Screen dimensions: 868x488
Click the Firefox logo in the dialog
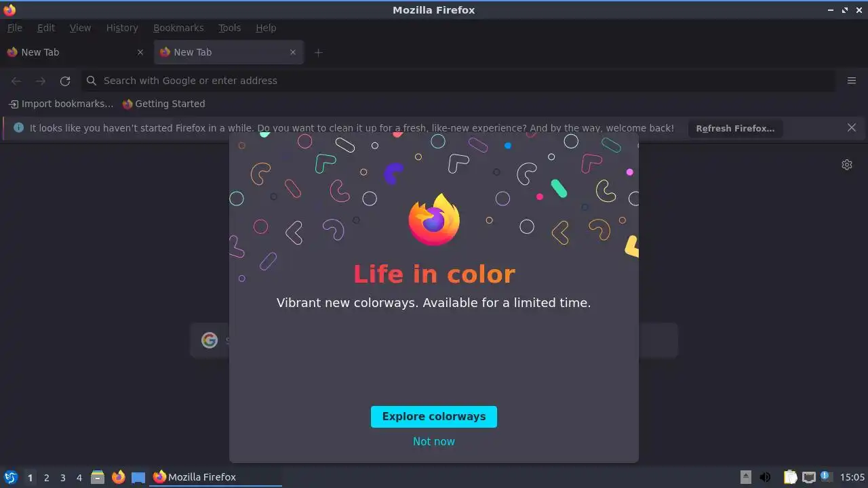pos(434,220)
